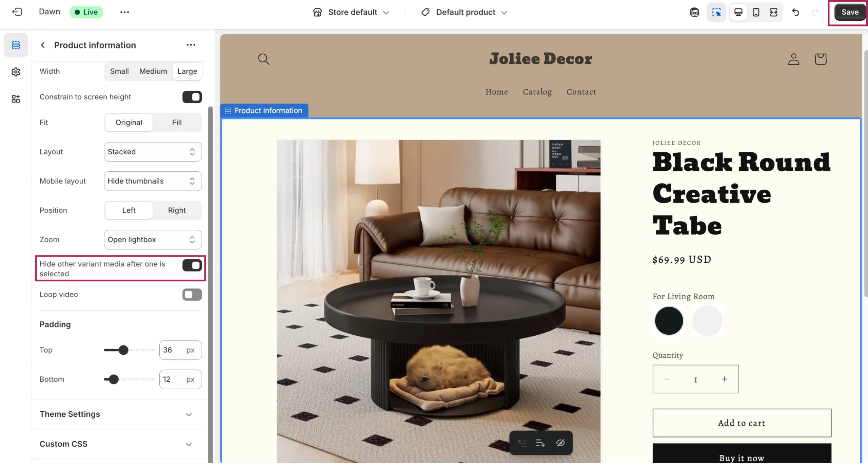Viewport: 868px width, 468px height.
Task: Click the storefront account icon
Action: (x=793, y=59)
